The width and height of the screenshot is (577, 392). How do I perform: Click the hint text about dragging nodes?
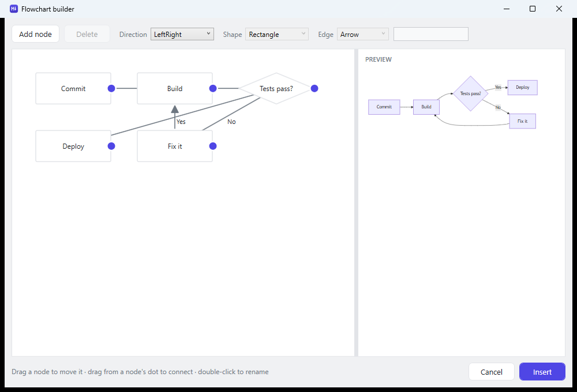[x=140, y=372]
